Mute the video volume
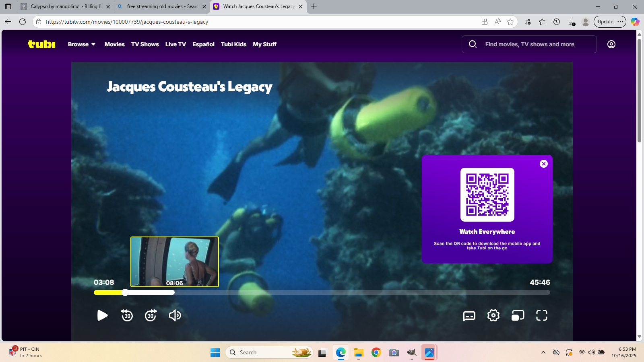The image size is (644, 362). 175,315
